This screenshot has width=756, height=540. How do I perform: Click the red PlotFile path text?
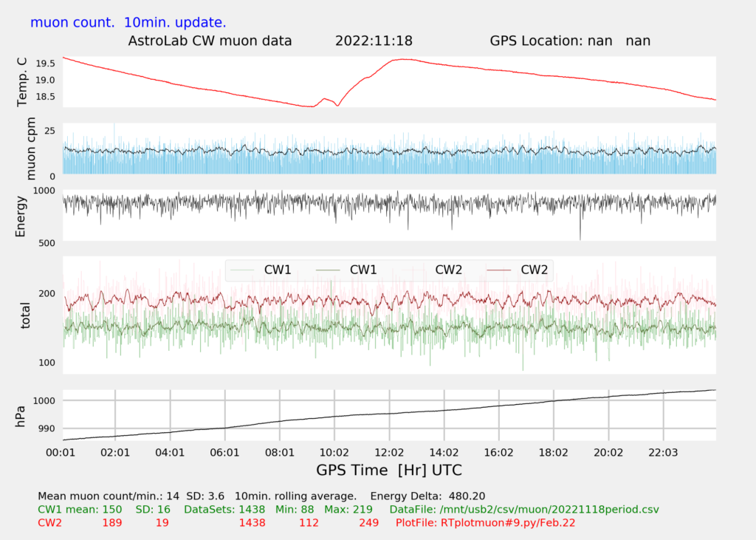coord(485,523)
